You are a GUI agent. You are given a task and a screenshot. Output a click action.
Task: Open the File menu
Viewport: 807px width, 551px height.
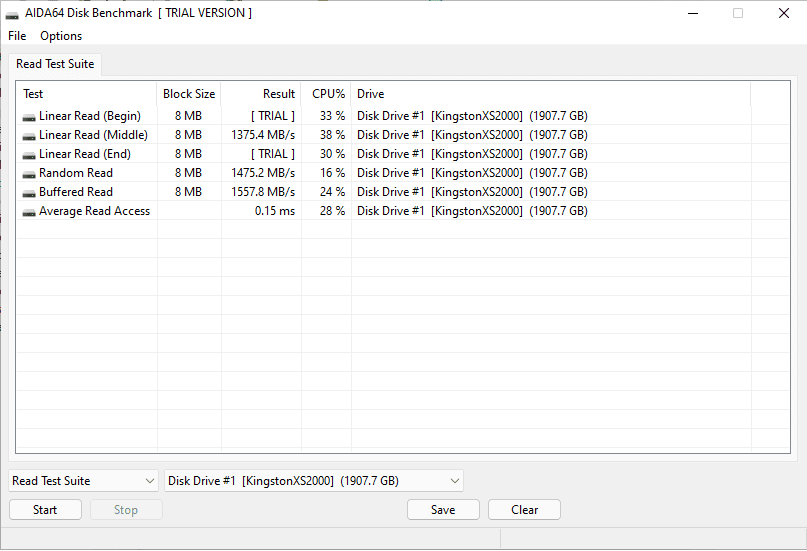17,36
